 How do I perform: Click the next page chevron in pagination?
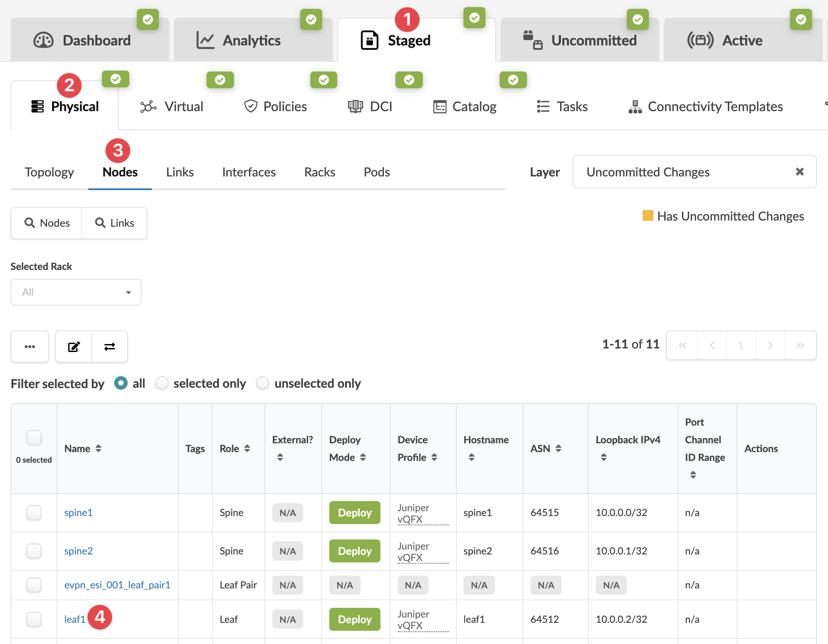click(770, 345)
